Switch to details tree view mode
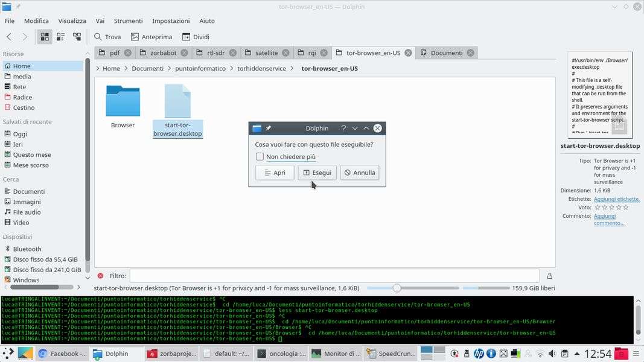The width and height of the screenshot is (644, 362). 77,37
